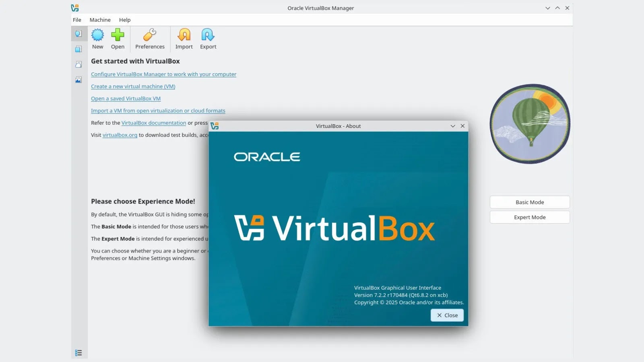Switch to Expert Mode
The image size is (644, 362).
(529, 217)
